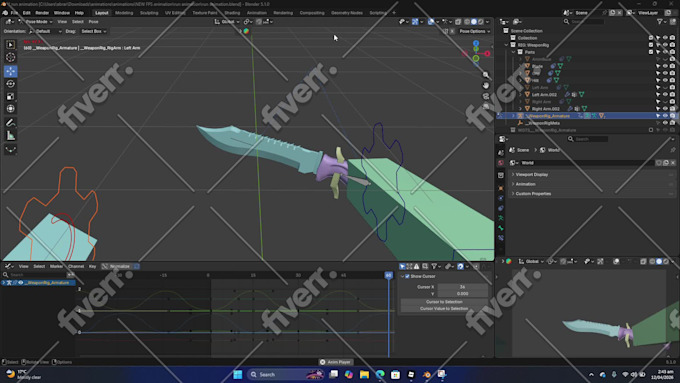This screenshot has height=383, width=680.
Task: Toggle render camera icon for Left Arm.002
Action: tap(672, 94)
